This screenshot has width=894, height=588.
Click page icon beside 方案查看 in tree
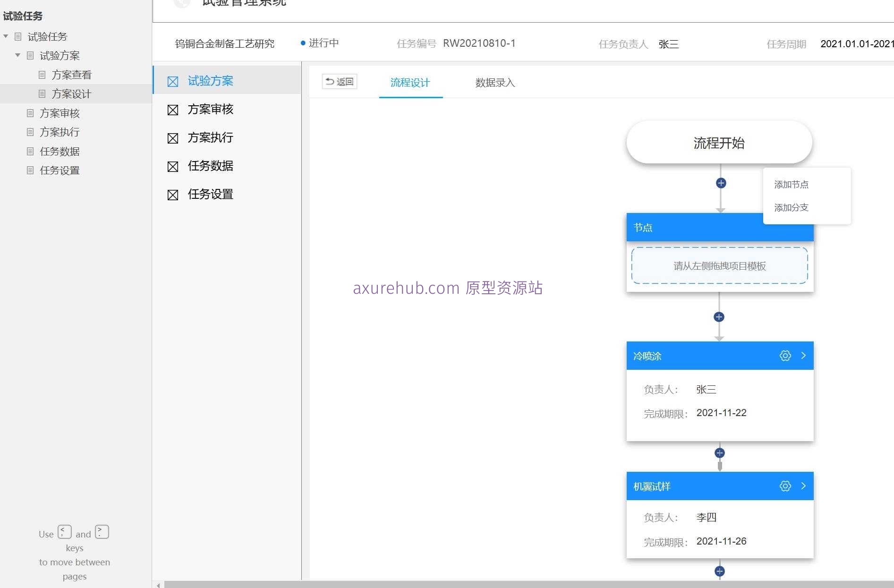(42, 75)
